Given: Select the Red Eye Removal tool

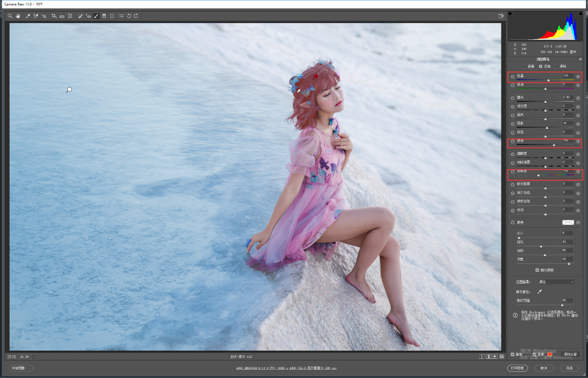Looking at the screenshot, I should click(88, 16).
